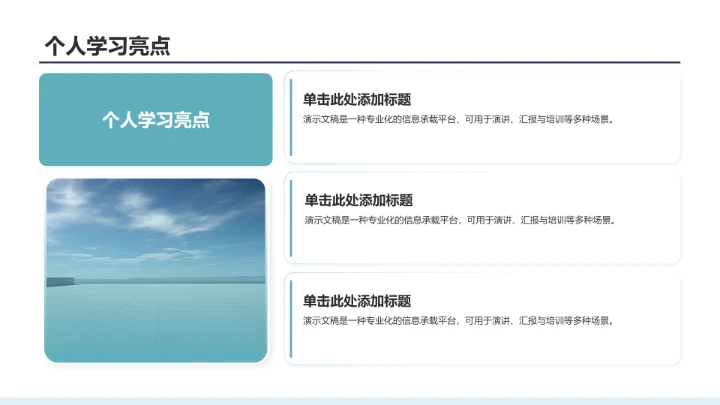Click the third card's title 单击此处添加标题
The height and width of the screenshot is (405, 720).
click(x=357, y=301)
